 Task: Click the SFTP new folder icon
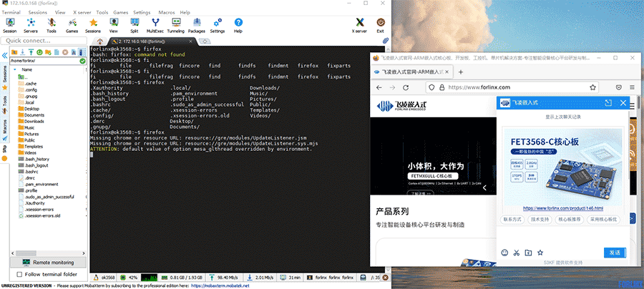48,52
